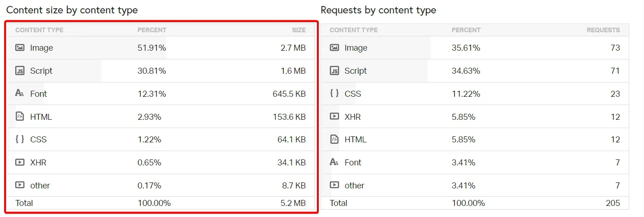
Task: Select the 11.22% CSS requests percent
Action: (x=466, y=94)
